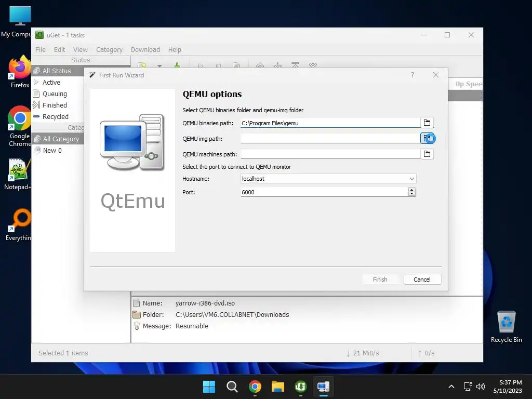Screen dimensions: 532x399
Task: Open the Hostname dropdown showing localhost
Action: 328,179
